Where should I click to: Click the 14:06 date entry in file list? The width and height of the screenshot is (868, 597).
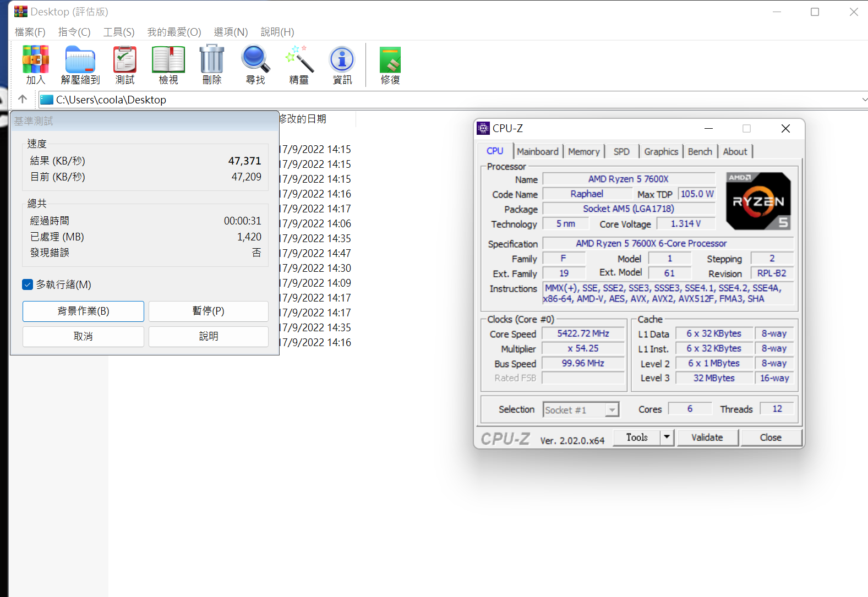[315, 223]
